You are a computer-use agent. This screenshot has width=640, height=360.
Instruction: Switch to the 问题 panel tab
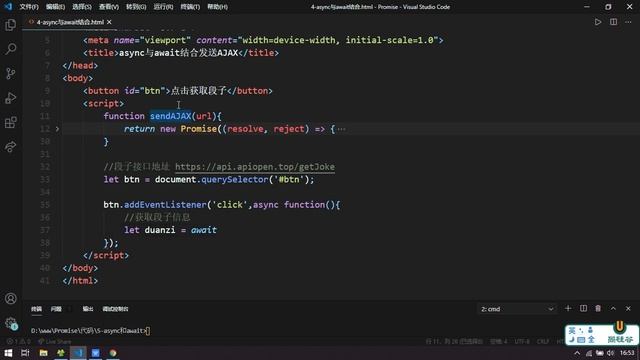(x=56, y=309)
